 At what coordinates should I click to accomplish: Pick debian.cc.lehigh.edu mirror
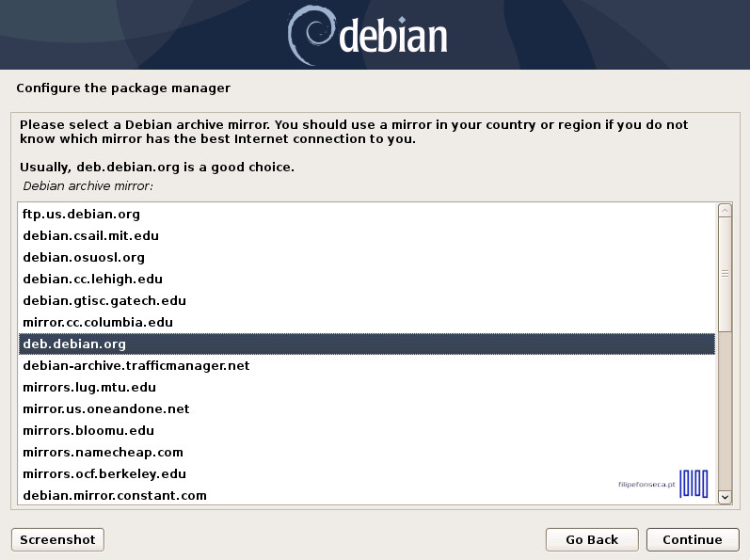coord(92,280)
